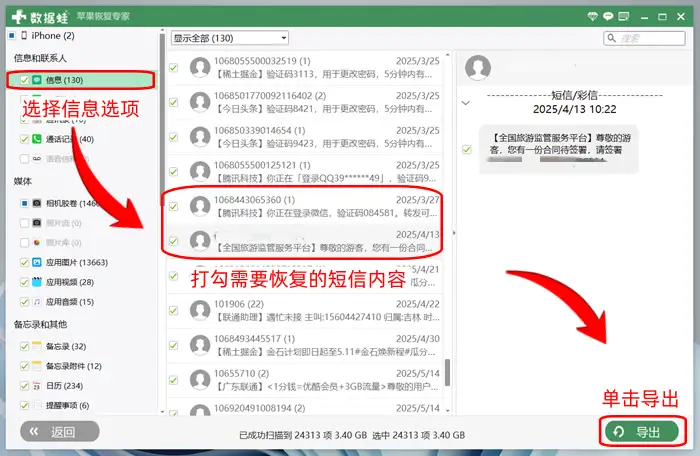Click sidebar scrollbar down arrow
Viewport: 700px width, 456px height.
point(162,411)
